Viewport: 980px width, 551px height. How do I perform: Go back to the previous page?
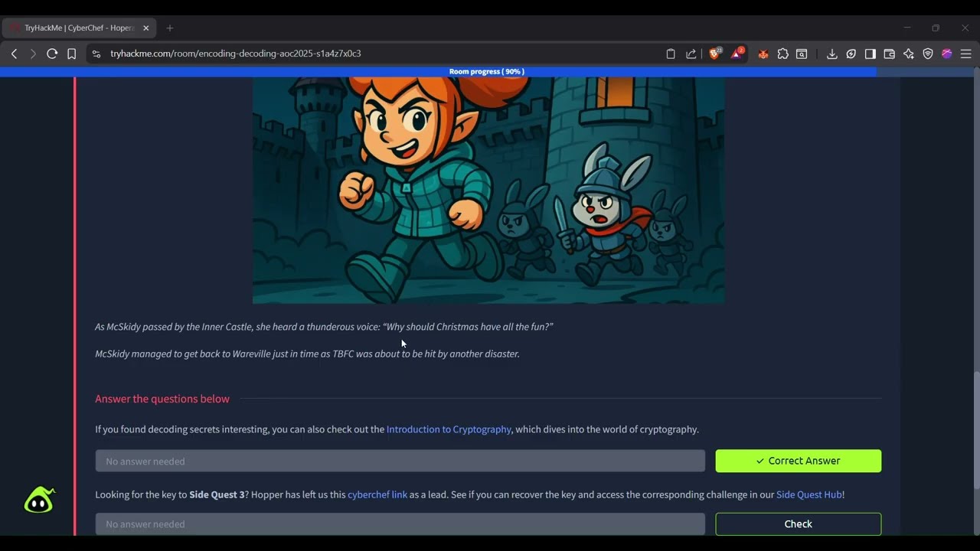[x=14, y=54]
